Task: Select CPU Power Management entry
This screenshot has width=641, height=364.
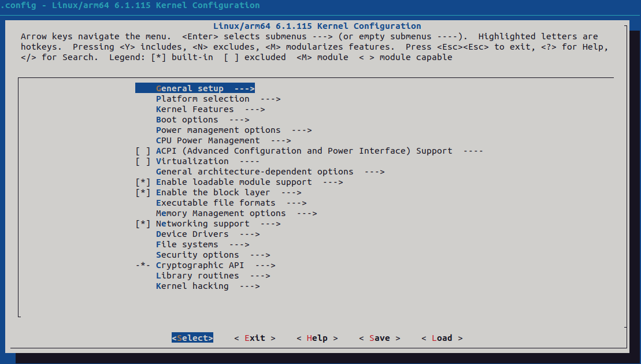Action: [224, 140]
